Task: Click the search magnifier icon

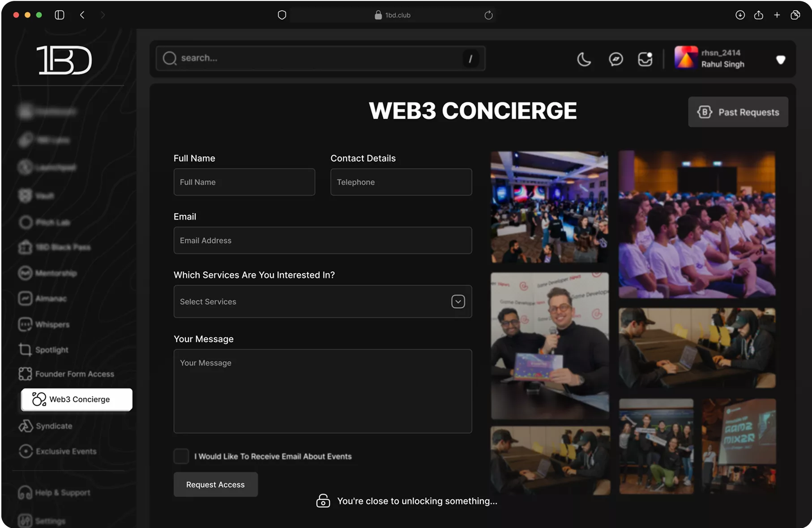Action: click(x=170, y=58)
